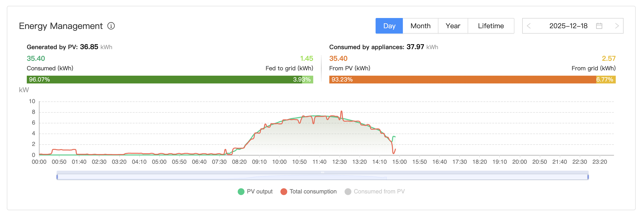The width and height of the screenshot is (644, 218).
Task: Click the Consumed (kWh) label
Action: pyautogui.click(x=50, y=68)
